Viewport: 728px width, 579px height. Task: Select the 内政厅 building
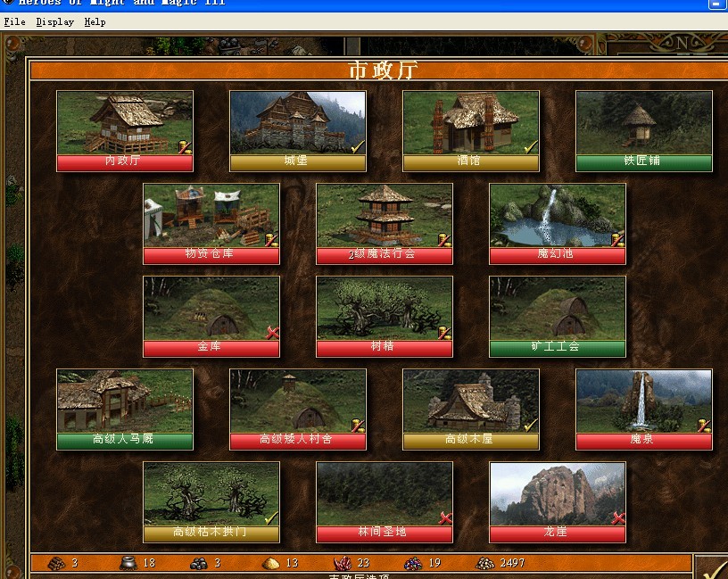point(124,131)
